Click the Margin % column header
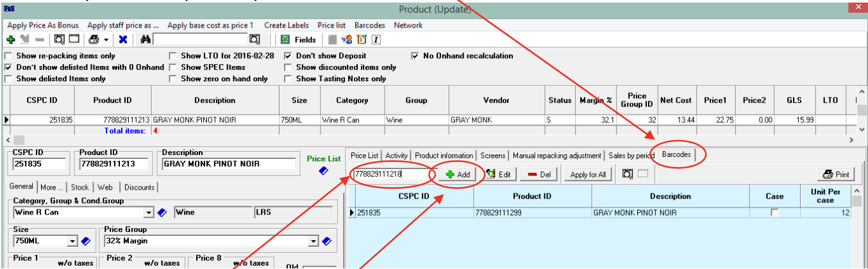The width and height of the screenshot is (868, 269). pos(596,101)
